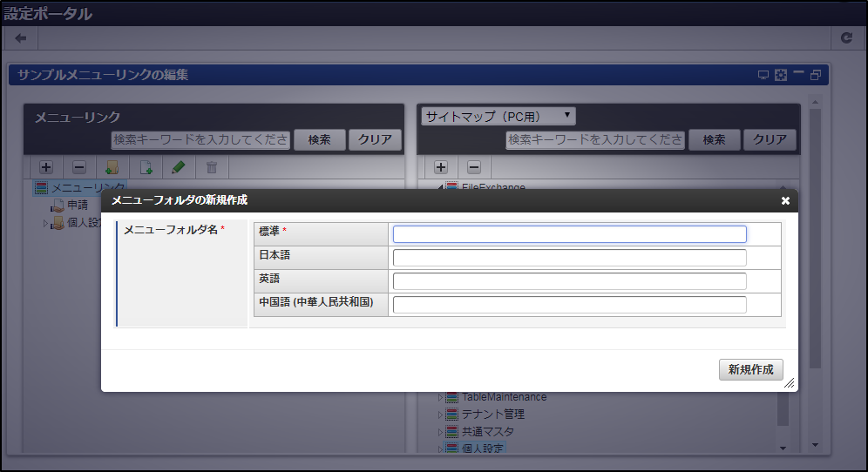Click the page scrollbar down arrow
868x472 pixels.
click(815, 445)
